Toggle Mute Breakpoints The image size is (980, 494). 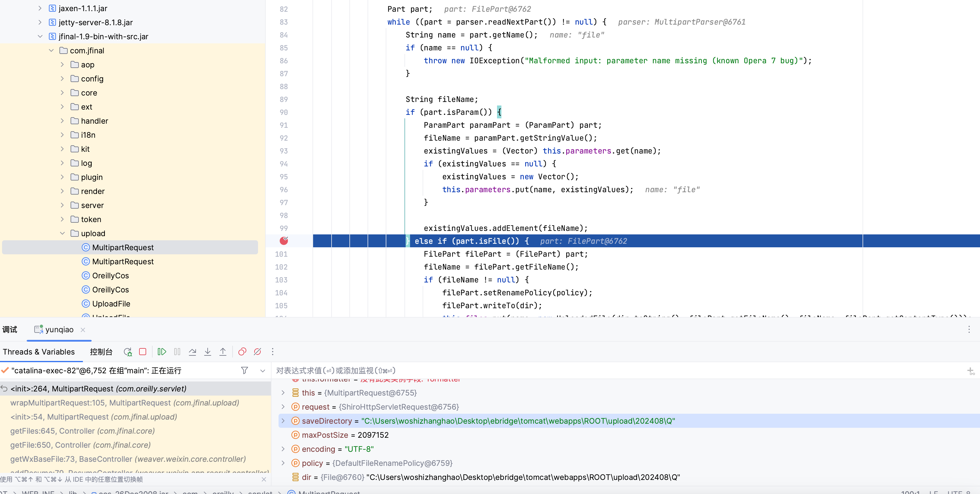[x=257, y=352]
